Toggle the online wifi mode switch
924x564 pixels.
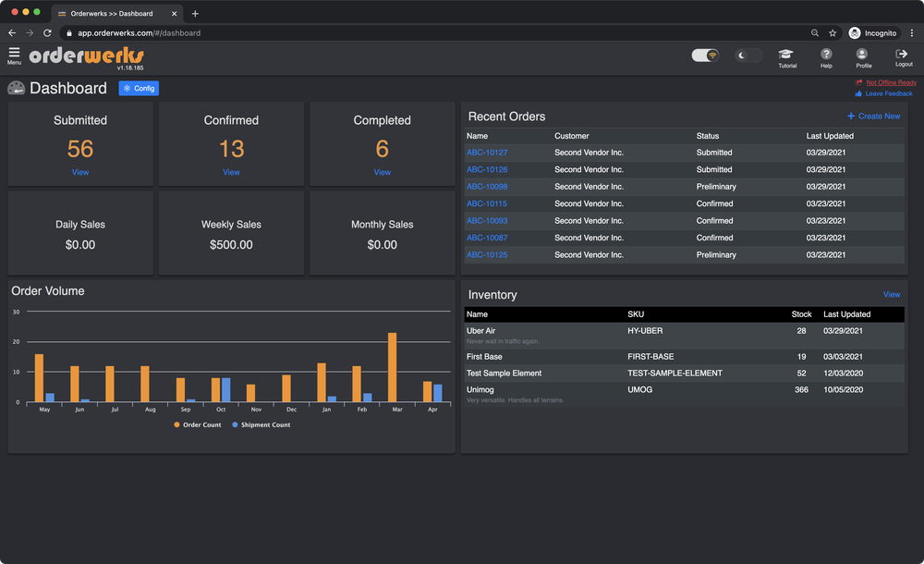(706, 55)
